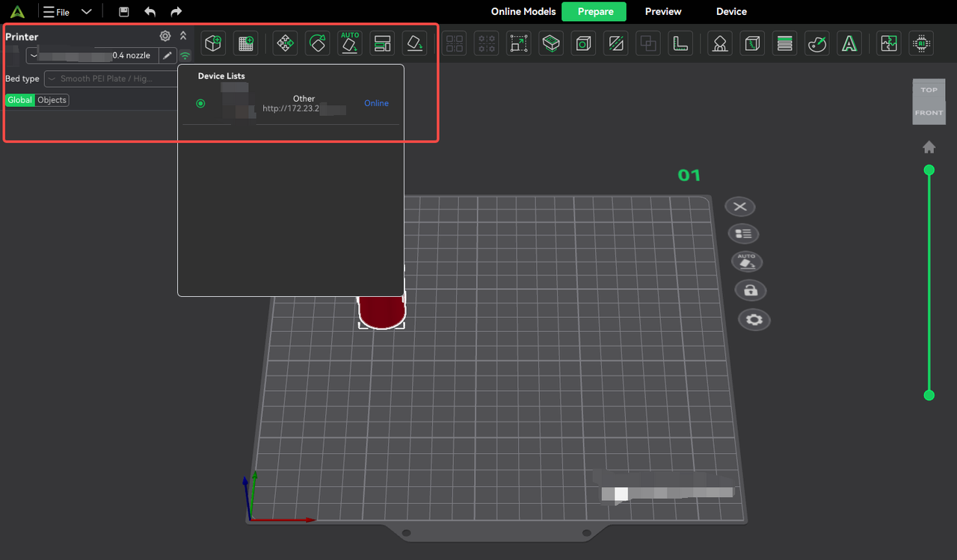The height and width of the screenshot is (560, 957).
Task: Open the printer preset dropdown
Action: [x=93, y=55]
